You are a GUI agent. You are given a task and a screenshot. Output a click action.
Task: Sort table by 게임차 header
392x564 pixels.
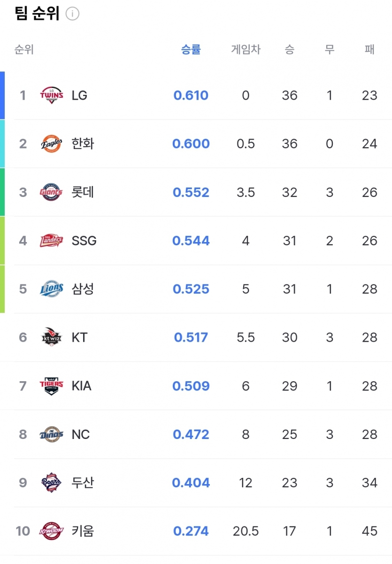[x=246, y=49]
